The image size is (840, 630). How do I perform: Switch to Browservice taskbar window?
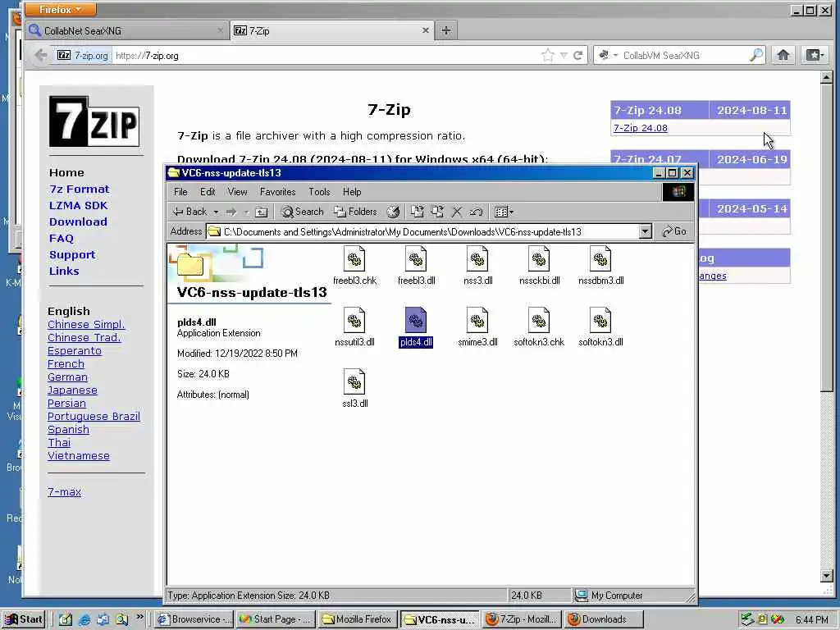[x=194, y=620]
